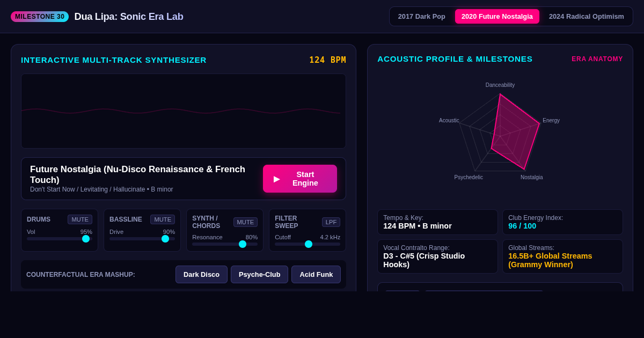Screen dimensions: 644x338
Task: Adjust the Filter Sweep Cutoff slider
Action: click(308, 244)
